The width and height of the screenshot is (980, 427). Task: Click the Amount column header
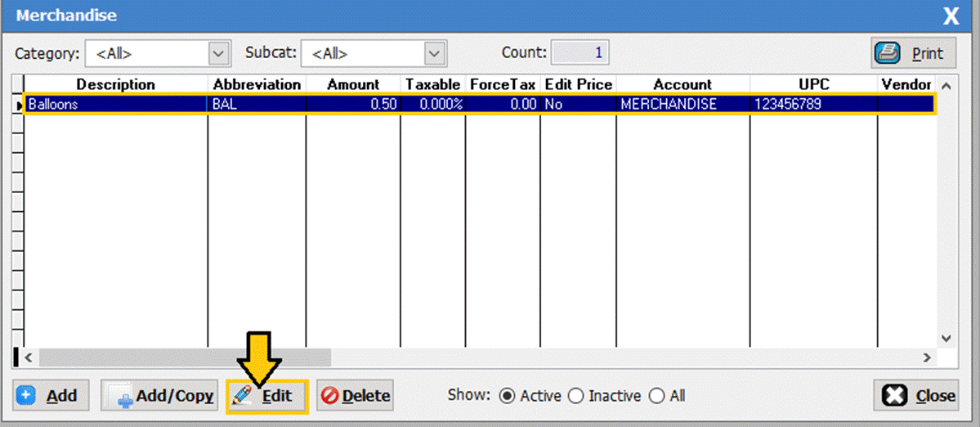coord(353,84)
